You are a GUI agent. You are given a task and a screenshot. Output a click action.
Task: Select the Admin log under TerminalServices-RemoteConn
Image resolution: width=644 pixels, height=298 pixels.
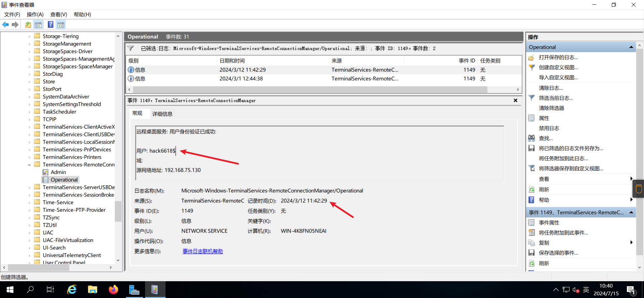click(x=58, y=172)
